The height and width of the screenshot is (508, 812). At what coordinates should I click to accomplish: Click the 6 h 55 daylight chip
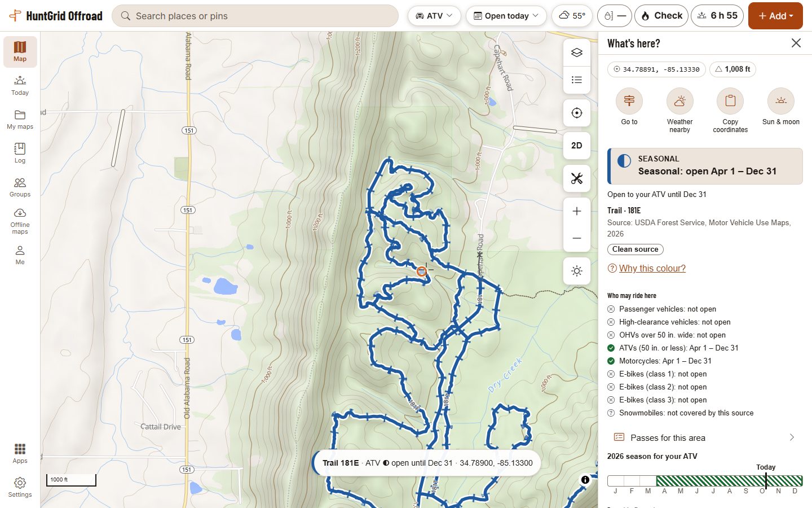(717, 16)
